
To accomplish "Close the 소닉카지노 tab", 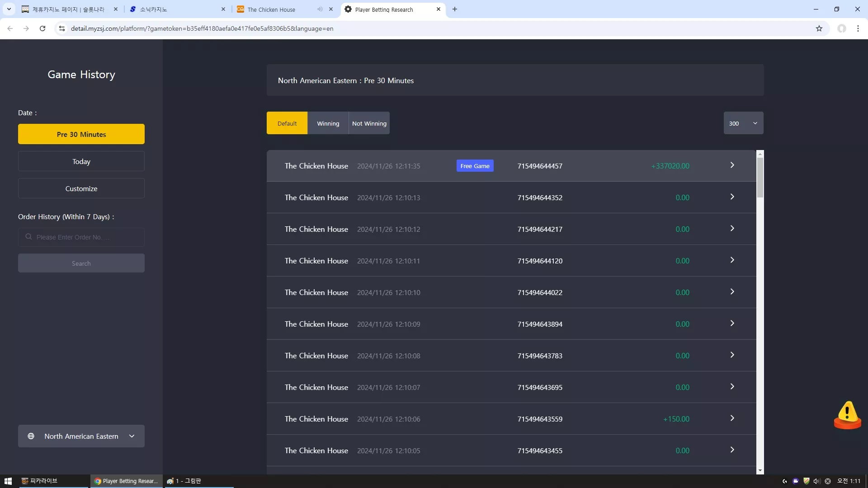I will (223, 9).
